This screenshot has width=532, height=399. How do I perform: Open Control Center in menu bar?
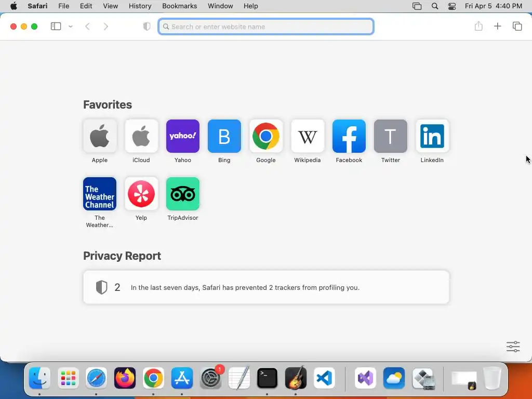452,6
